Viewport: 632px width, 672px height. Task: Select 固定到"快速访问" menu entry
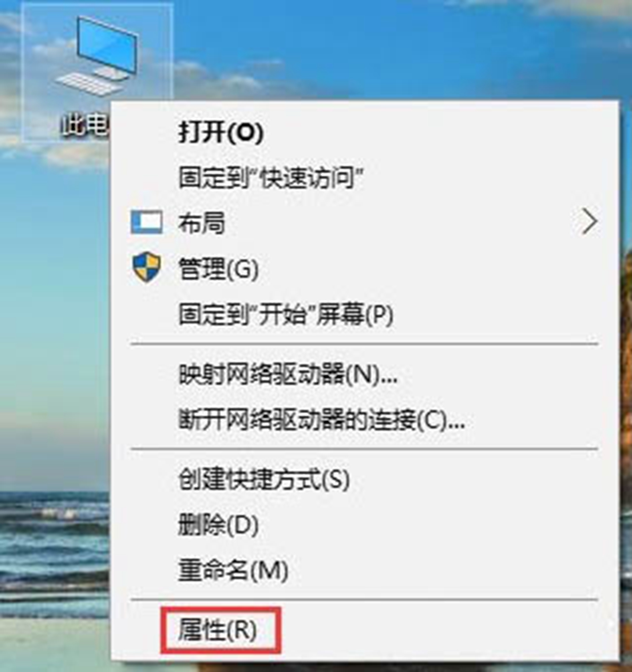pyautogui.click(x=271, y=177)
